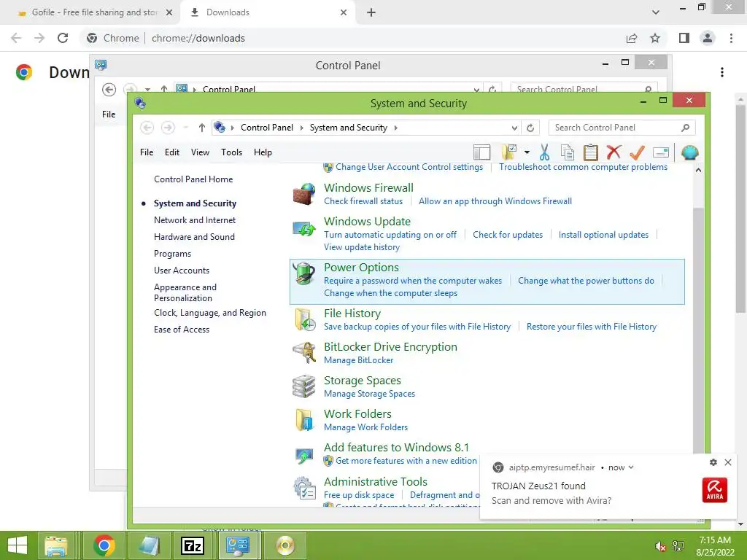Image resolution: width=747 pixels, height=560 pixels.
Task: Click the 7-Zip taskbar icon
Action: point(193,545)
